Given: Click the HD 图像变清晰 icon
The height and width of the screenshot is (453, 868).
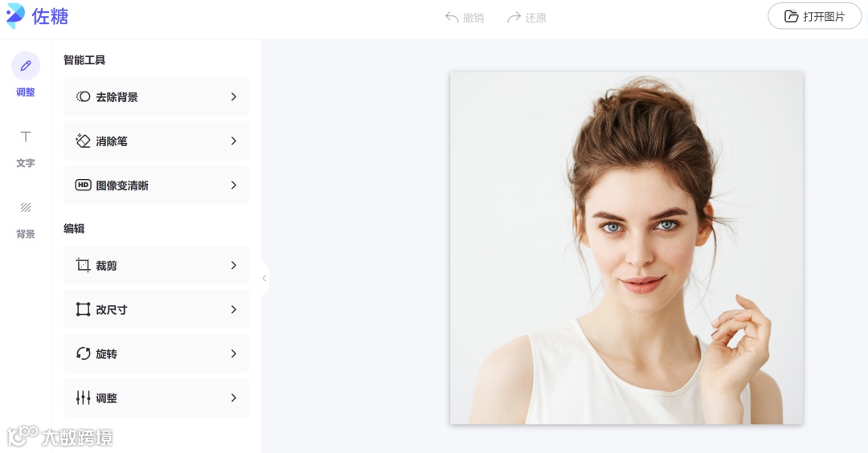Looking at the screenshot, I should pyautogui.click(x=83, y=186).
